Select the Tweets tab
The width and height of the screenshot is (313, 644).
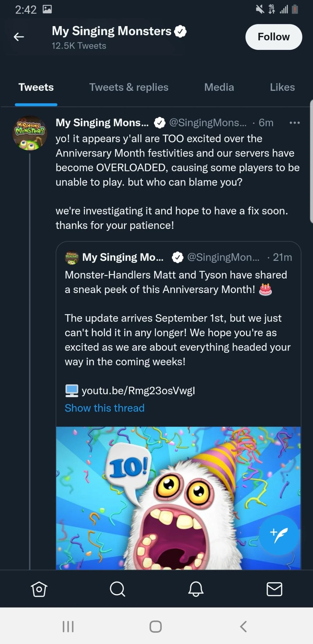[36, 87]
